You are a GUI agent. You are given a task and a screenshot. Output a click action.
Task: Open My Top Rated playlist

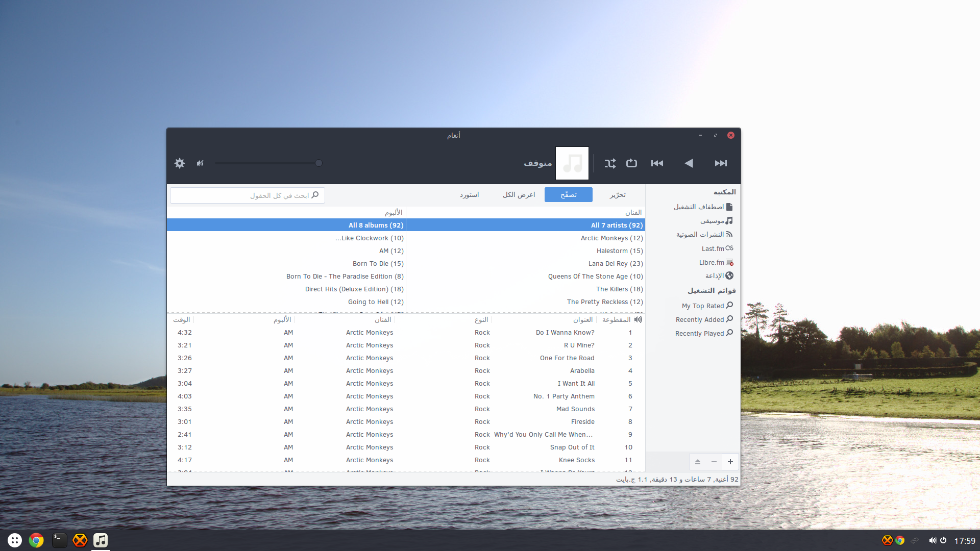pyautogui.click(x=707, y=306)
